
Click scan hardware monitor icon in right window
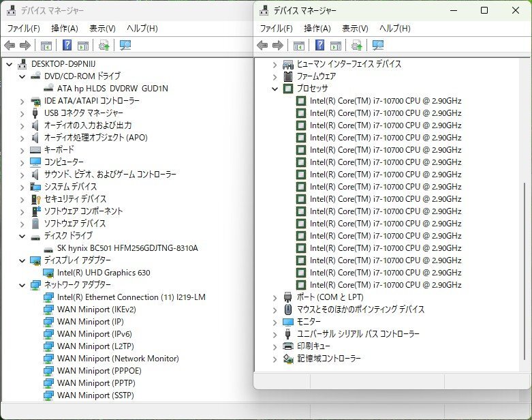[378, 45]
